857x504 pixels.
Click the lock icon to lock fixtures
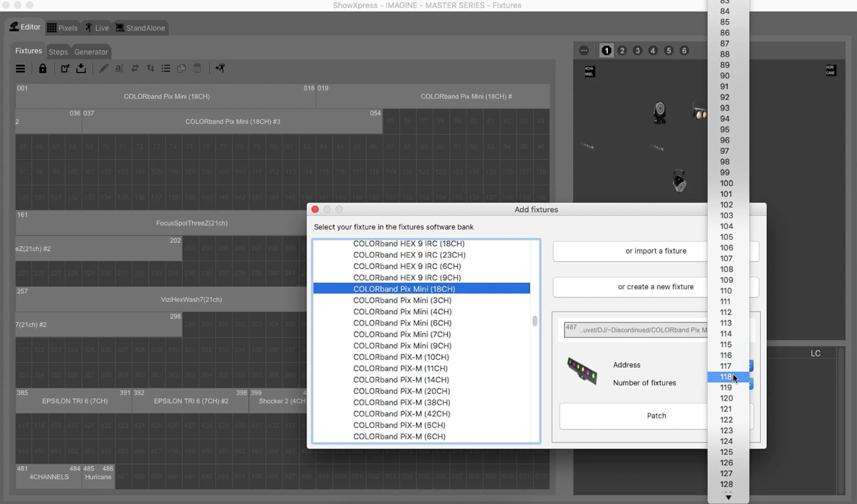tap(43, 68)
